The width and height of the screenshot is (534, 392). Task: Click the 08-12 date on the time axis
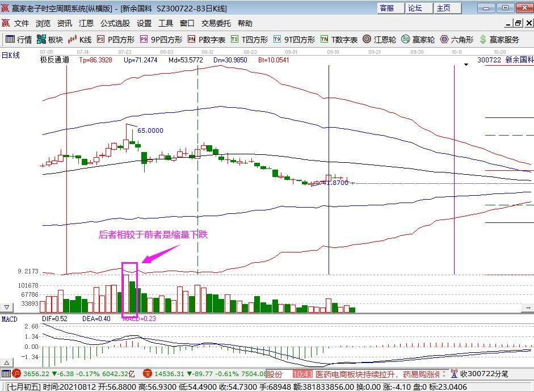point(208,52)
